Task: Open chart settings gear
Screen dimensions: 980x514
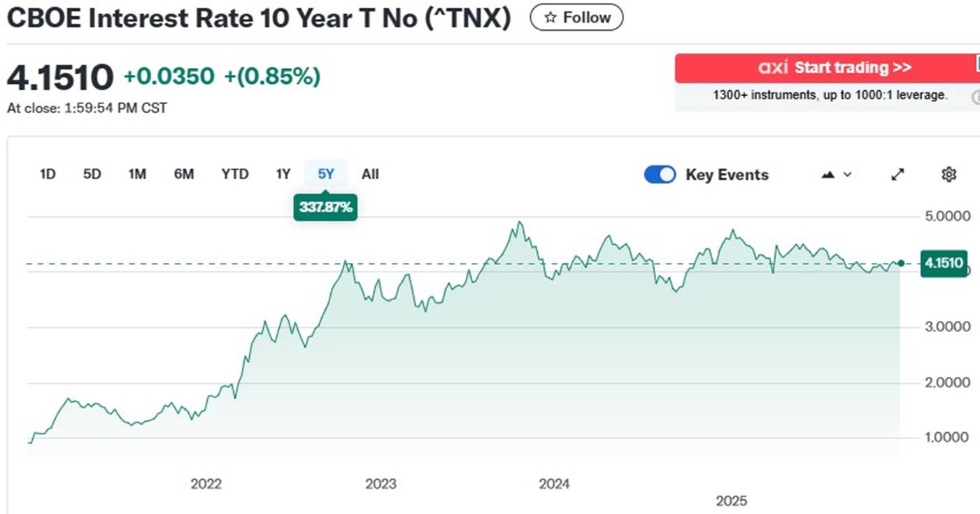Action: pos(949,175)
